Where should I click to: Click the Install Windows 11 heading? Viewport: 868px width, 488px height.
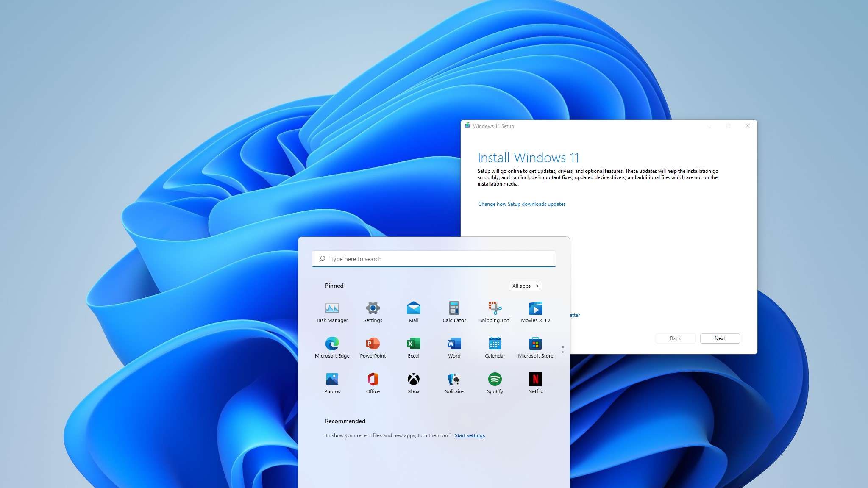click(x=528, y=158)
